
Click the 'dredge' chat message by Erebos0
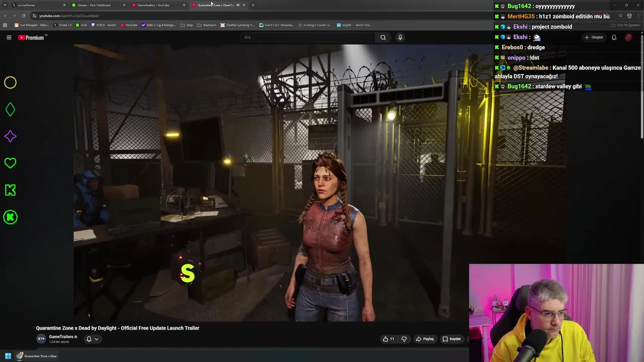[x=520, y=47]
